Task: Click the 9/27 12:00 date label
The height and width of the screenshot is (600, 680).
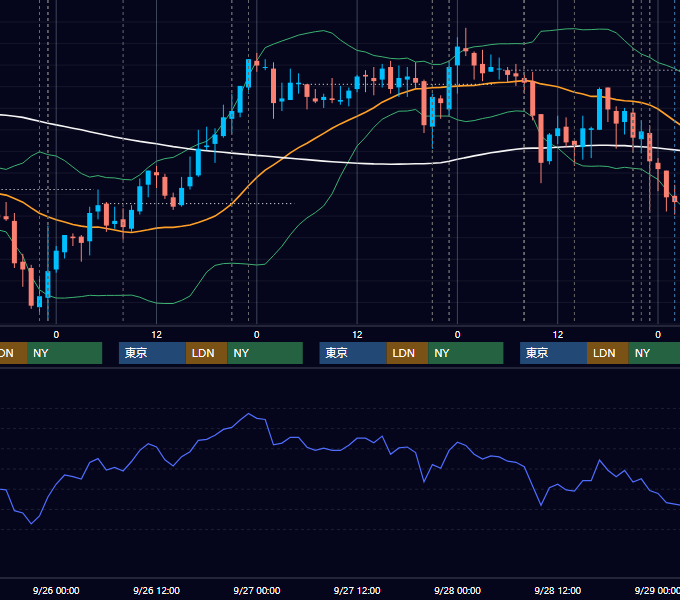Action: point(357,590)
